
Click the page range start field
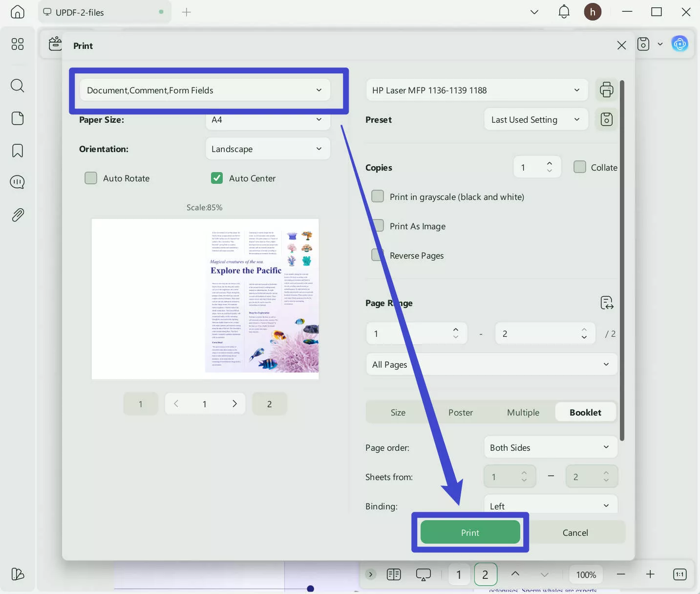417,333
